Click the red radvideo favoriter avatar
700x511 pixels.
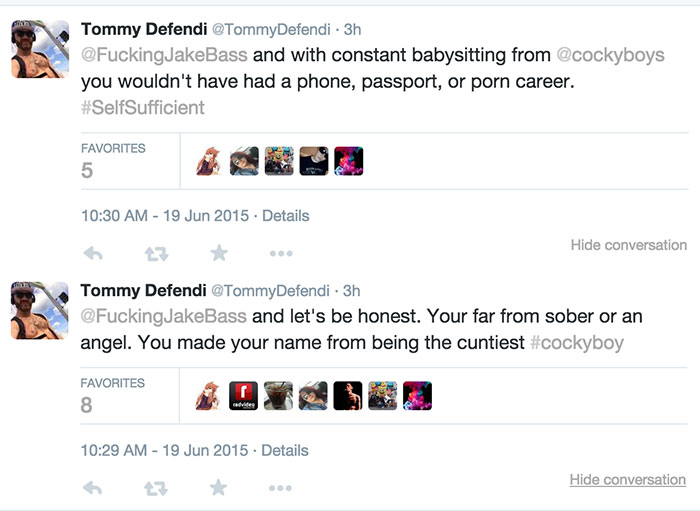point(243,396)
